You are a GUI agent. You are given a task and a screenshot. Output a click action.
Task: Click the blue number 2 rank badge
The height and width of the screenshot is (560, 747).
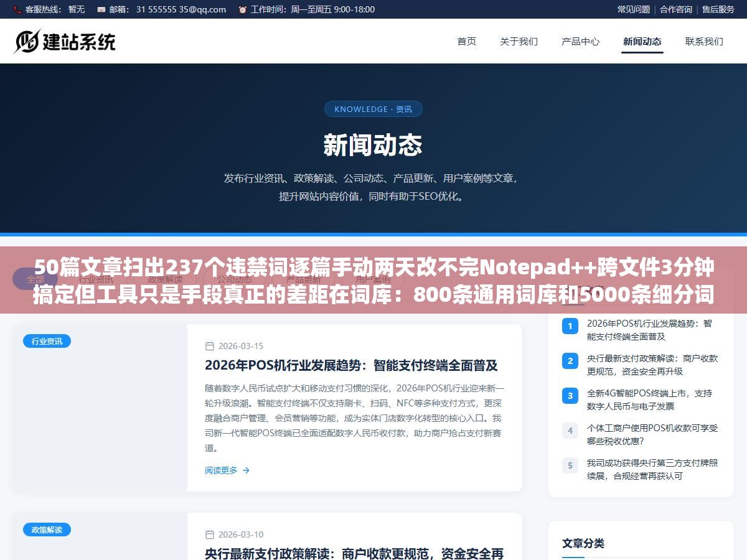[570, 360]
